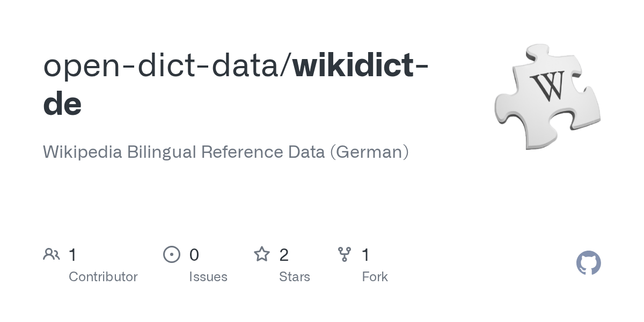
Task: Click the stars count number 2
Action: [x=284, y=255]
